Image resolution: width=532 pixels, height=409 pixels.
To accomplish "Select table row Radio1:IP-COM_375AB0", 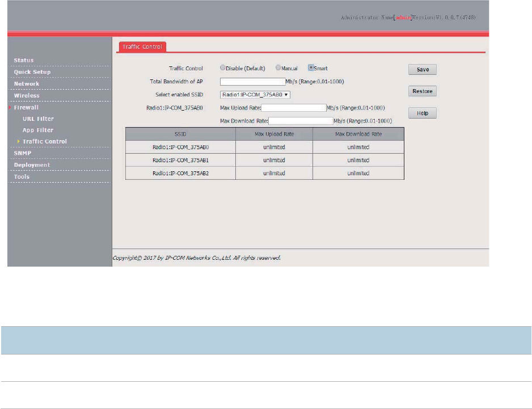I will coord(265,147).
